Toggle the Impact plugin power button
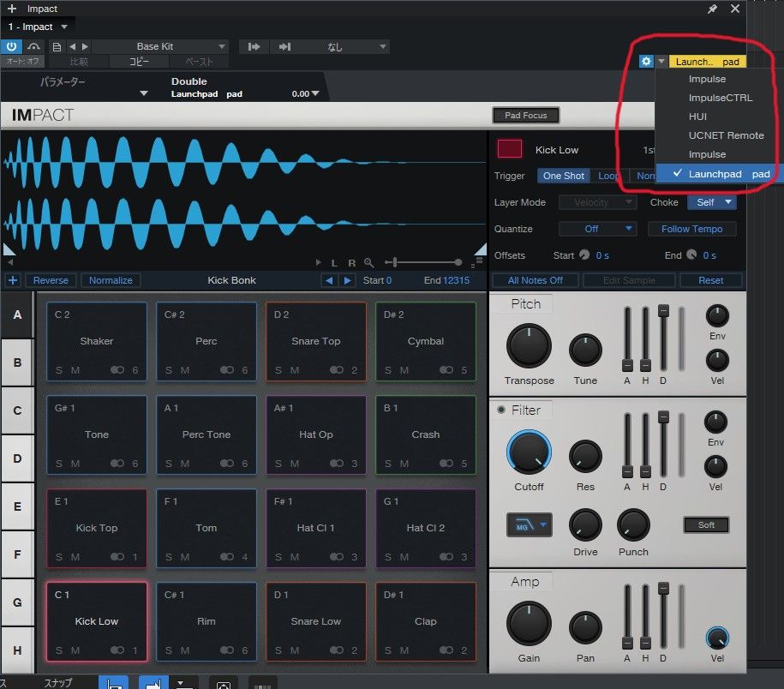 point(12,46)
